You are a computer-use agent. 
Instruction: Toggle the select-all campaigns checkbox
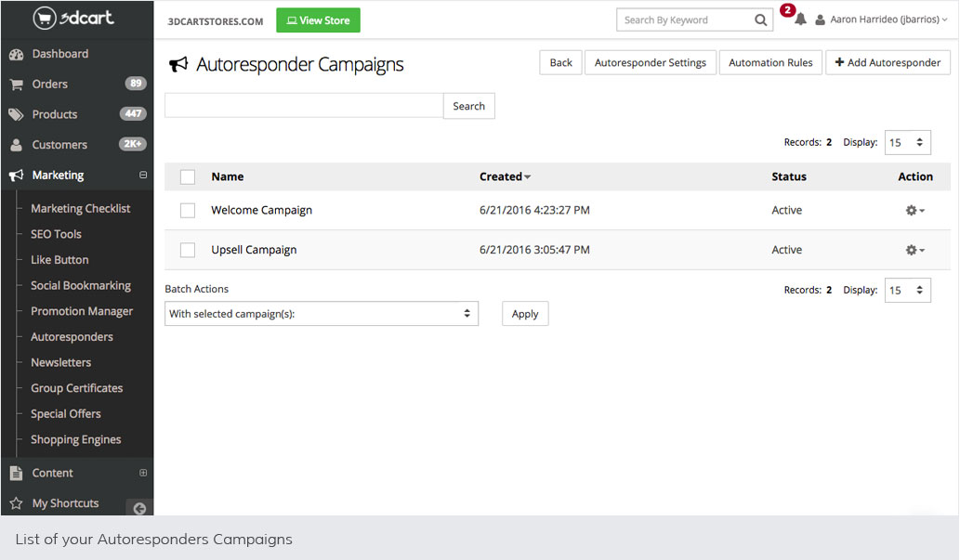point(188,176)
